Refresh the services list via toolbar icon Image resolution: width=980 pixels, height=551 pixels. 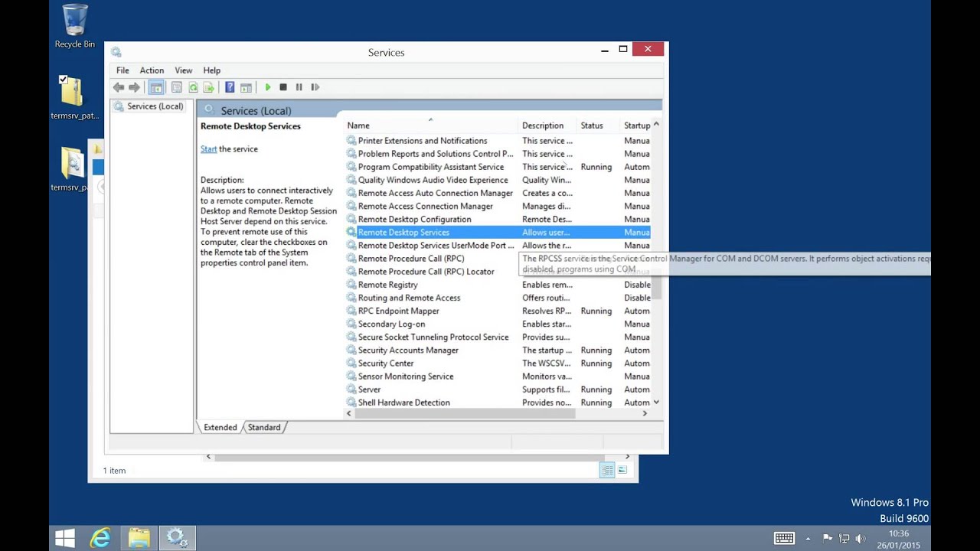193,87
